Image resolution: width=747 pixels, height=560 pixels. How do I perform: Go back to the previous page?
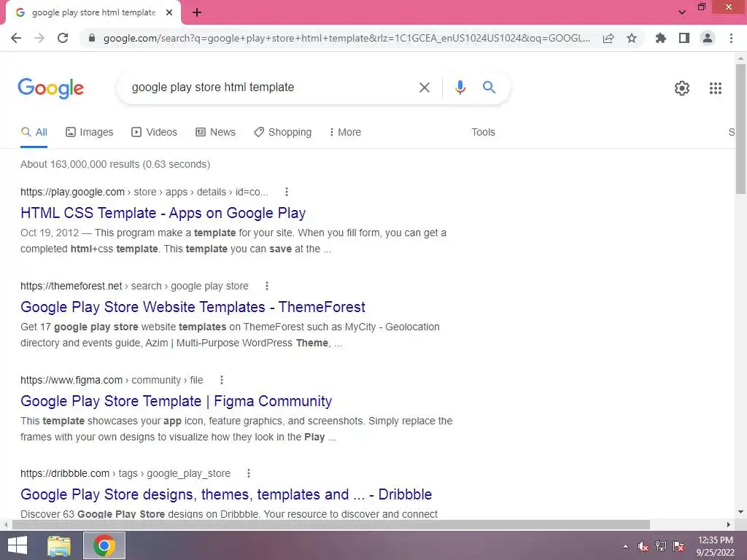tap(16, 38)
